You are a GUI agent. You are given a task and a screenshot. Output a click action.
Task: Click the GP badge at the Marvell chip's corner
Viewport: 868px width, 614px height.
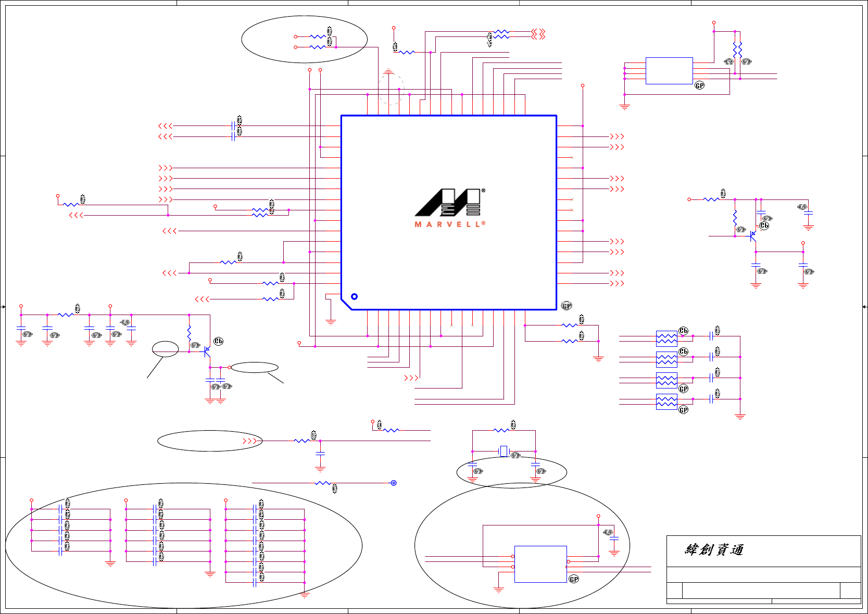567,306
